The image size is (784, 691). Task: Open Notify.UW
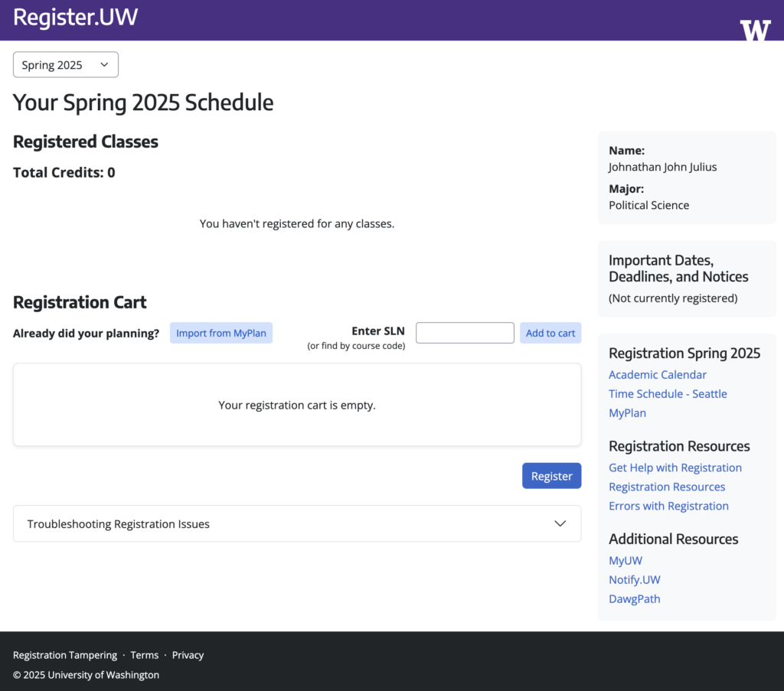tap(634, 579)
